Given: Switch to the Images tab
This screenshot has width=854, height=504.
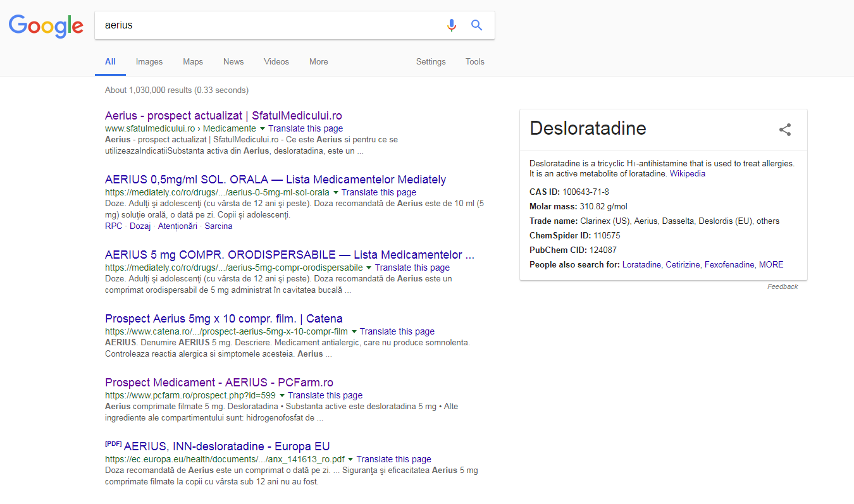Looking at the screenshot, I should point(149,62).
